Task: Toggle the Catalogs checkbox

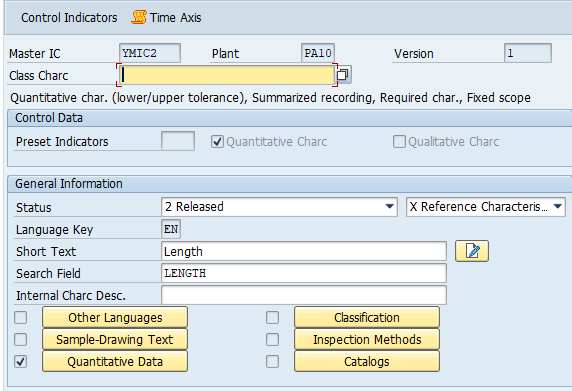Action: click(272, 361)
